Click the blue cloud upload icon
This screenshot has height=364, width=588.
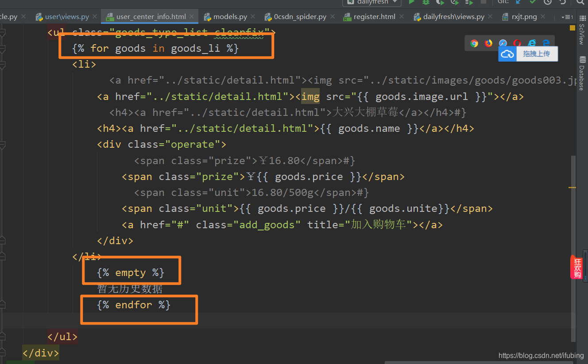[x=507, y=54]
